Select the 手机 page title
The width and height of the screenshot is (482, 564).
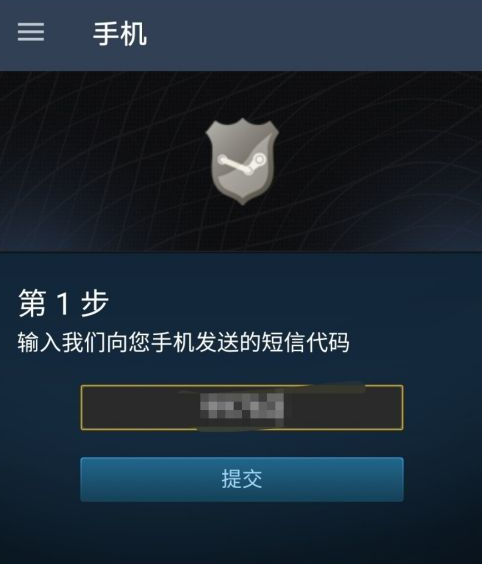pyautogui.click(x=120, y=33)
